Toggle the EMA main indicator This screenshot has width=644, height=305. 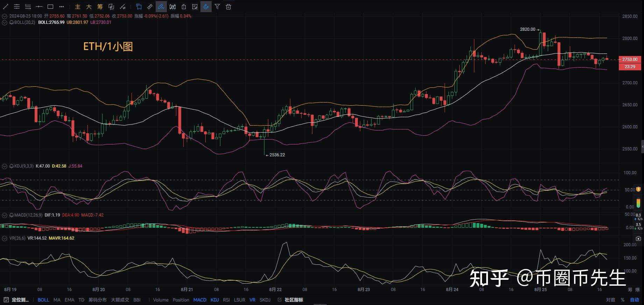[69, 300]
